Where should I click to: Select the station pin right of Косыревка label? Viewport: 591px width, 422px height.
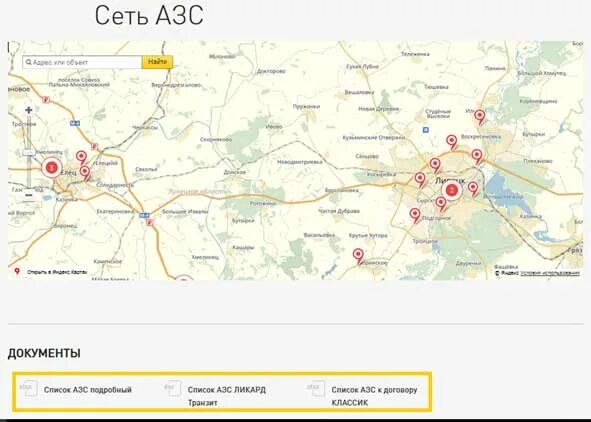(420, 180)
